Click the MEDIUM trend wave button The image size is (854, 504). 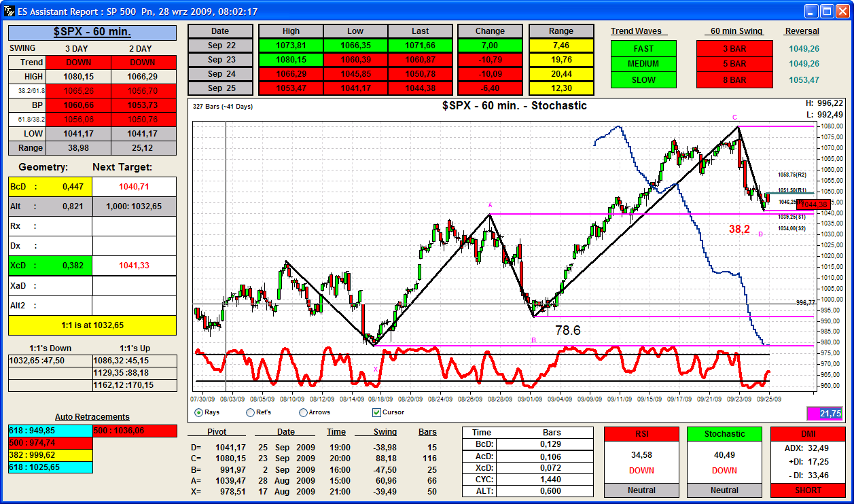[x=643, y=64]
